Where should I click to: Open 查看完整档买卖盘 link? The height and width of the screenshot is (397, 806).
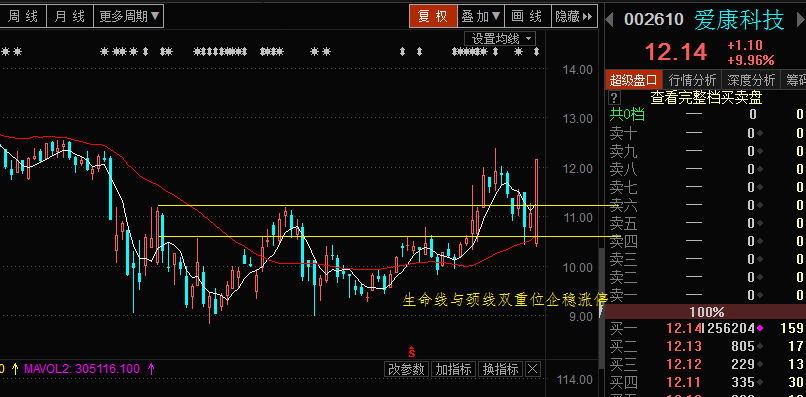point(706,98)
